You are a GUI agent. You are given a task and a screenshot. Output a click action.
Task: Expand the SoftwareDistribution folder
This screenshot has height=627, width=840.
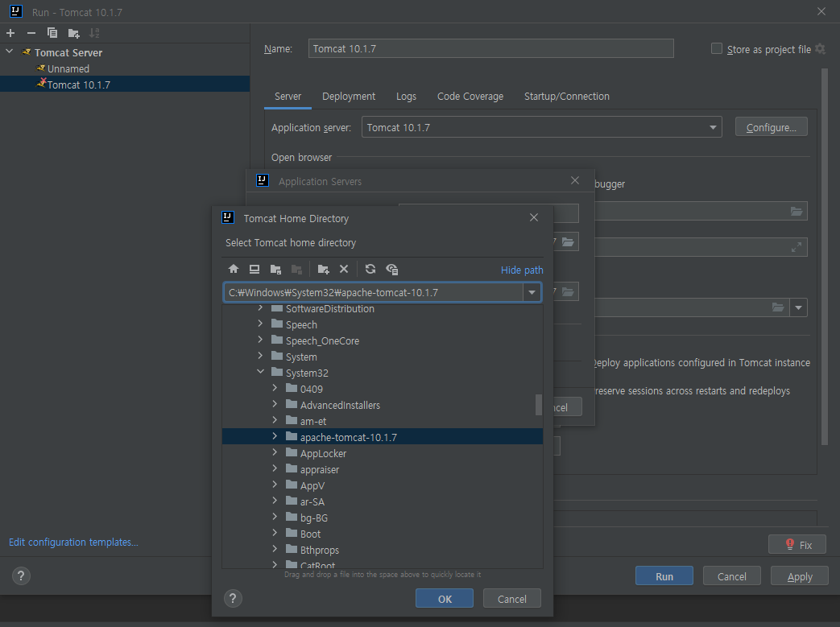click(260, 308)
